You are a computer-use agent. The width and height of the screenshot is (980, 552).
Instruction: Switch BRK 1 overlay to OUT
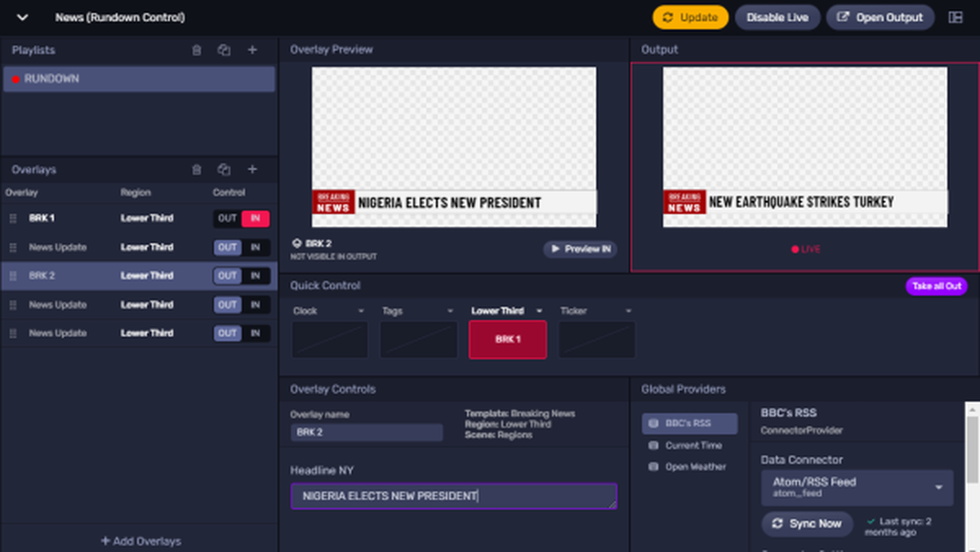(x=227, y=219)
